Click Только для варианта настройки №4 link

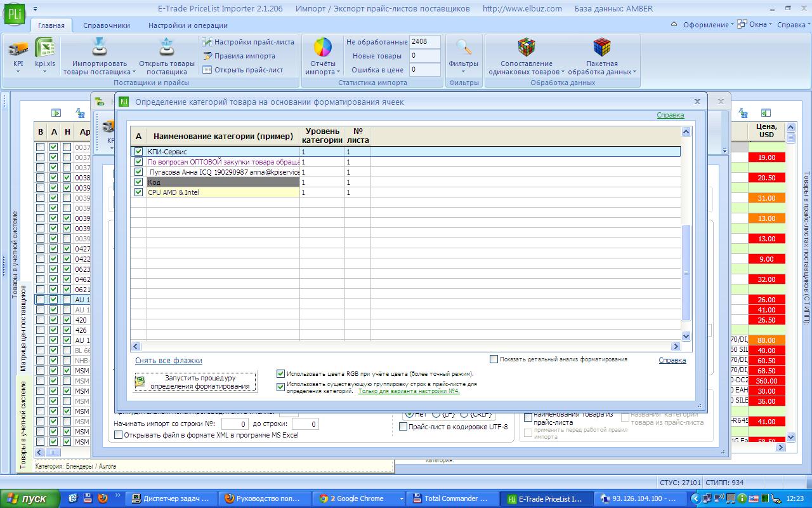[409, 391]
